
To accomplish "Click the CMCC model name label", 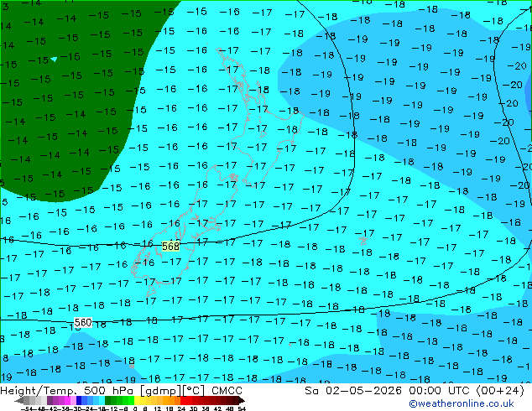I will pos(227,391).
